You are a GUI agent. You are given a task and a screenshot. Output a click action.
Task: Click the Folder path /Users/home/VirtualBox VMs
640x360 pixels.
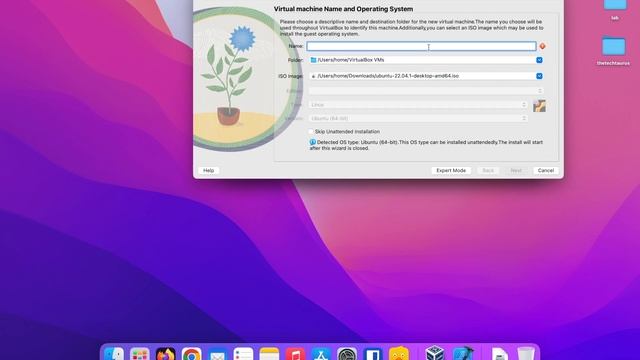[x=351, y=60]
